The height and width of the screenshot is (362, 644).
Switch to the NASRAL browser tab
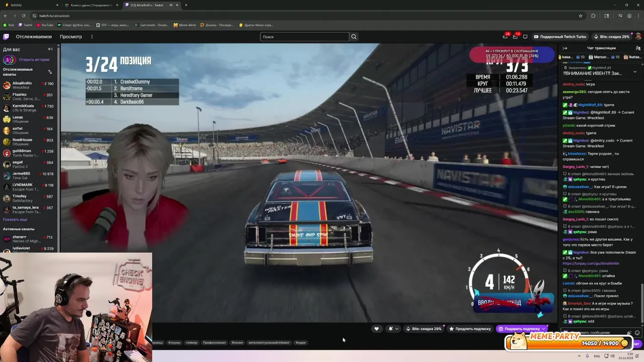coord(30,5)
